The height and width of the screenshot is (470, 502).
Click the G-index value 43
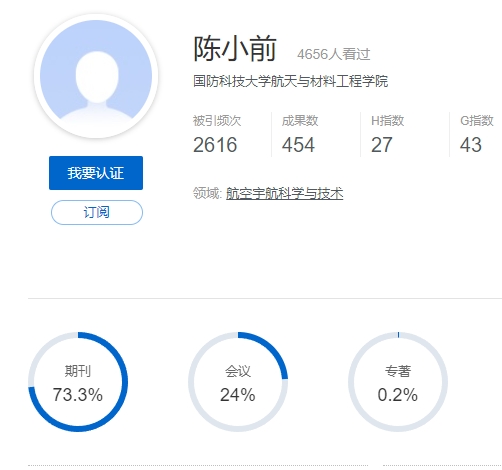[x=471, y=145]
